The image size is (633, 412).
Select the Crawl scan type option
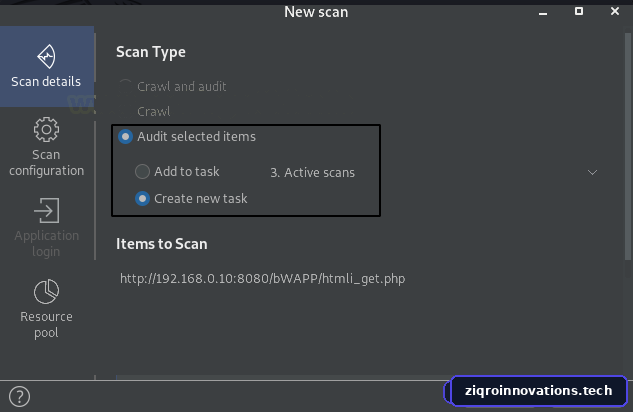click(x=153, y=111)
